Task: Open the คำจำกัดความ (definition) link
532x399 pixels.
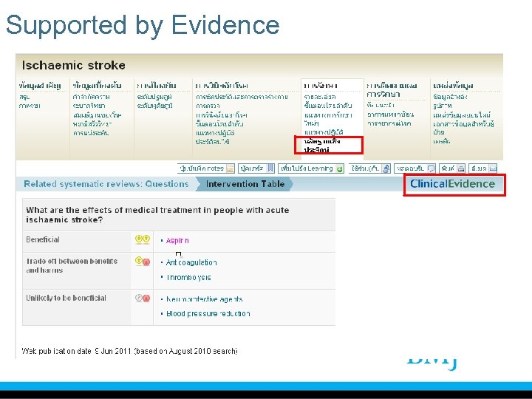Action: click(x=91, y=97)
